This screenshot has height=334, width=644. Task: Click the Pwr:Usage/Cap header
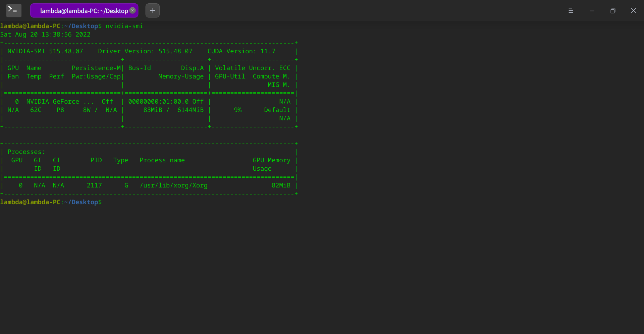(96, 76)
